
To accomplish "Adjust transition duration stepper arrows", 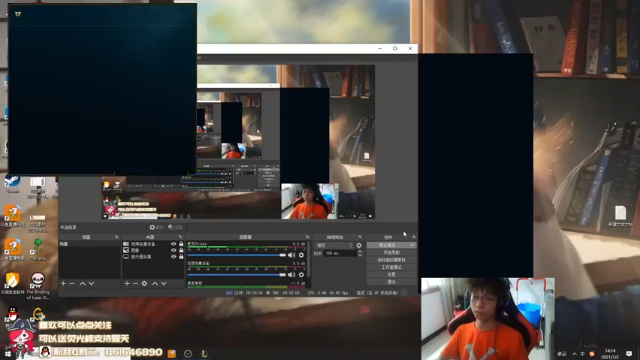I will click(x=360, y=253).
